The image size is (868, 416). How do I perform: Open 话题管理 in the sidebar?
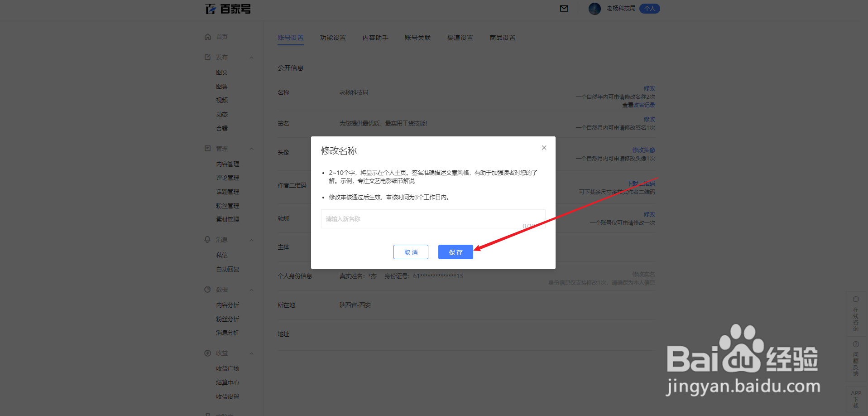click(x=228, y=192)
